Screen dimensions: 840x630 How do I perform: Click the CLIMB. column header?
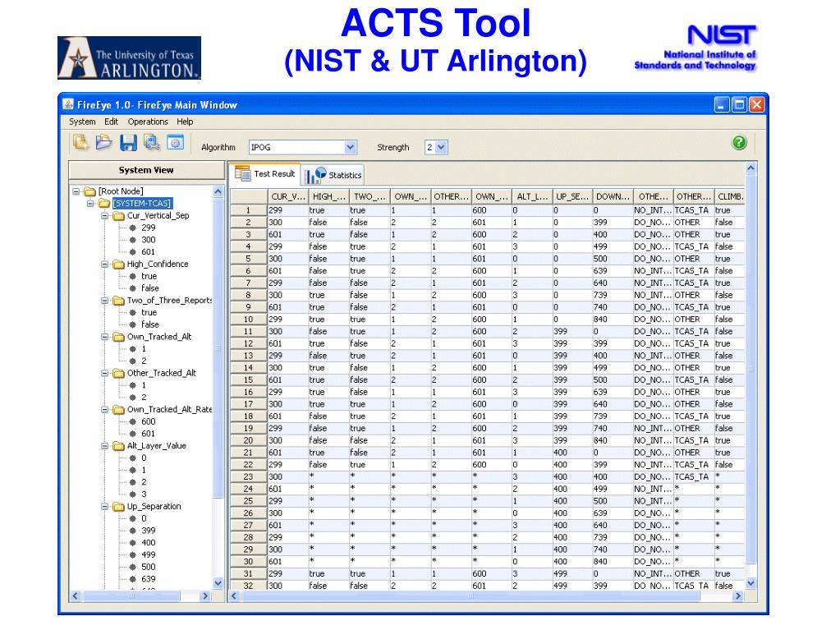730,196
